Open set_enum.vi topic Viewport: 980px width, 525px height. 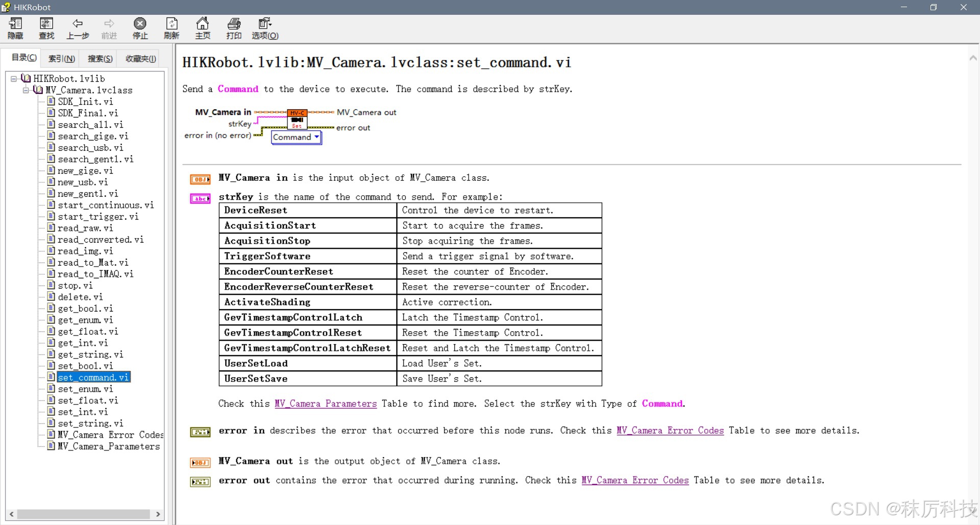click(x=85, y=389)
